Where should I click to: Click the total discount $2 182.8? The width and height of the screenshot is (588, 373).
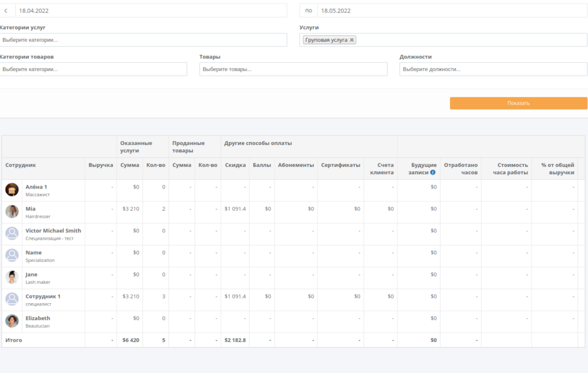pos(235,341)
